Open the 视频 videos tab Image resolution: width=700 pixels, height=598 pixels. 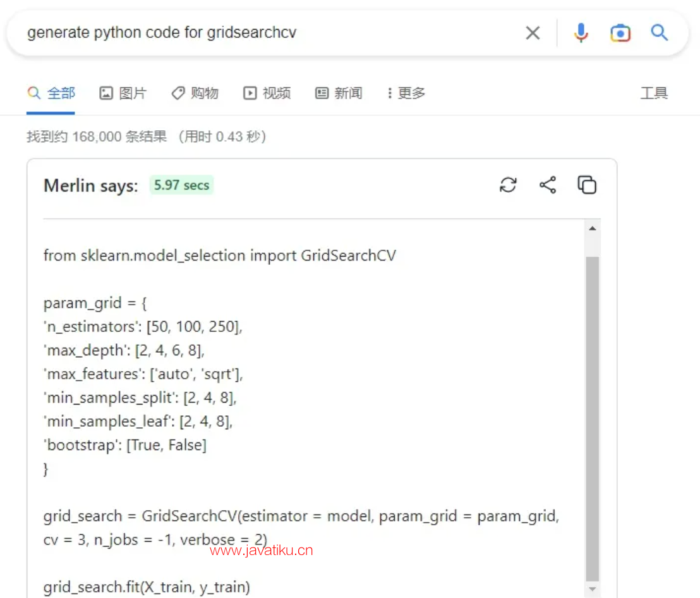click(x=267, y=93)
